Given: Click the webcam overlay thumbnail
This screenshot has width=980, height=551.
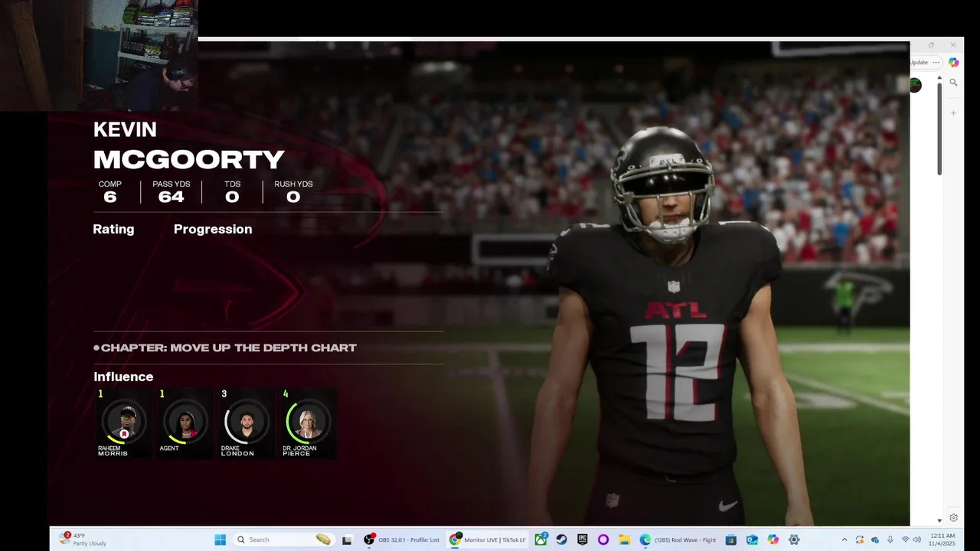Looking at the screenshot, I should pyautogui.click(x=99, y=55).
